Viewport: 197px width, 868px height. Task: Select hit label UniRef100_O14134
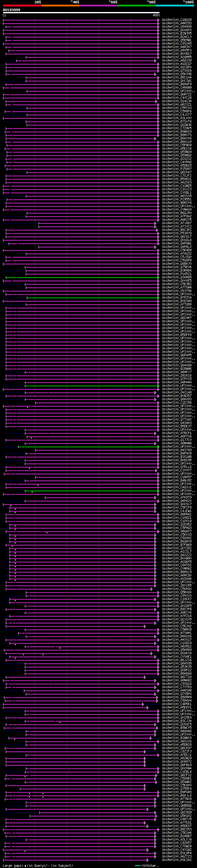(177, 101)
